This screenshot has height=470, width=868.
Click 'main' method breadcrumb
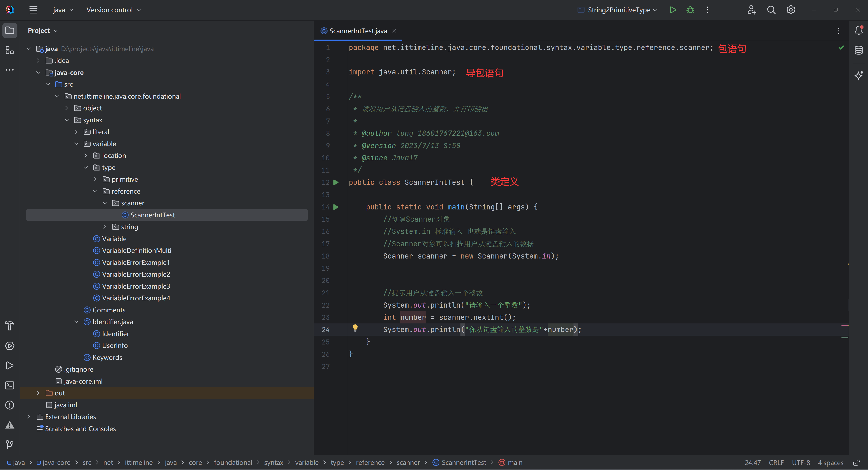coord(511,463)
